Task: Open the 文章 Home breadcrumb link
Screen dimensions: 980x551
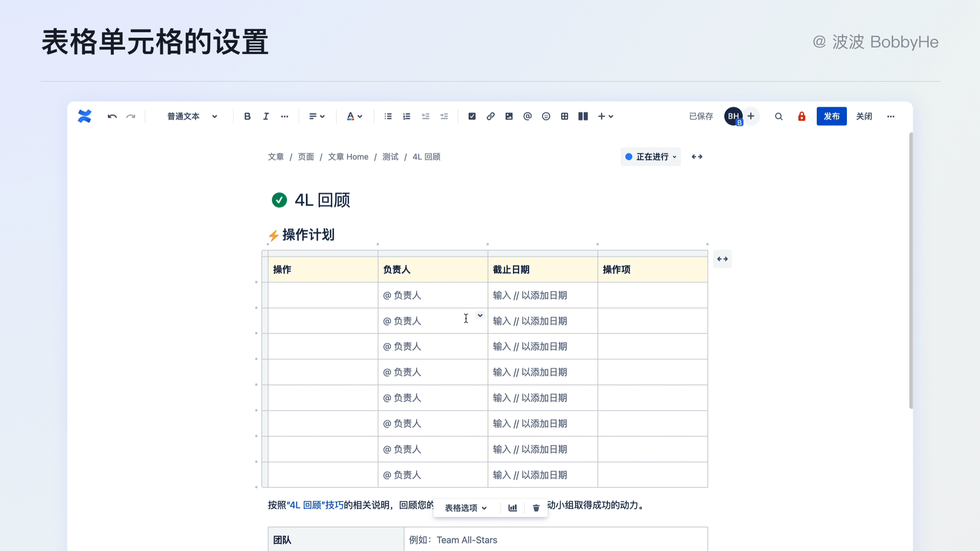Action: [x=348, y=157]
